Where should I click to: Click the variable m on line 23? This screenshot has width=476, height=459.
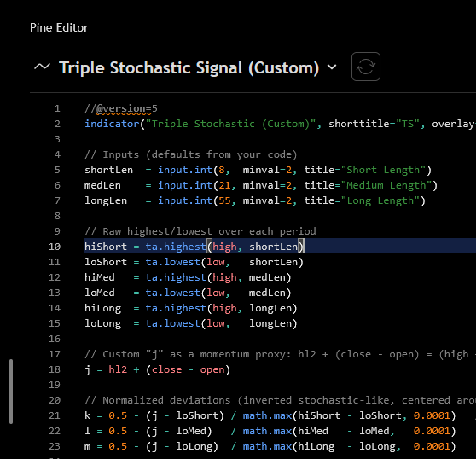[87, 446]
